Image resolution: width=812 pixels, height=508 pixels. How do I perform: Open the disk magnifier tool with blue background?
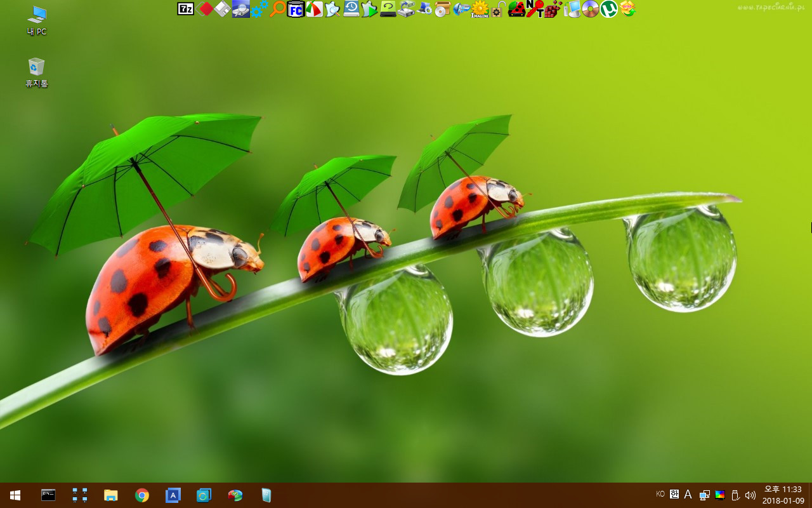[241, 9]
